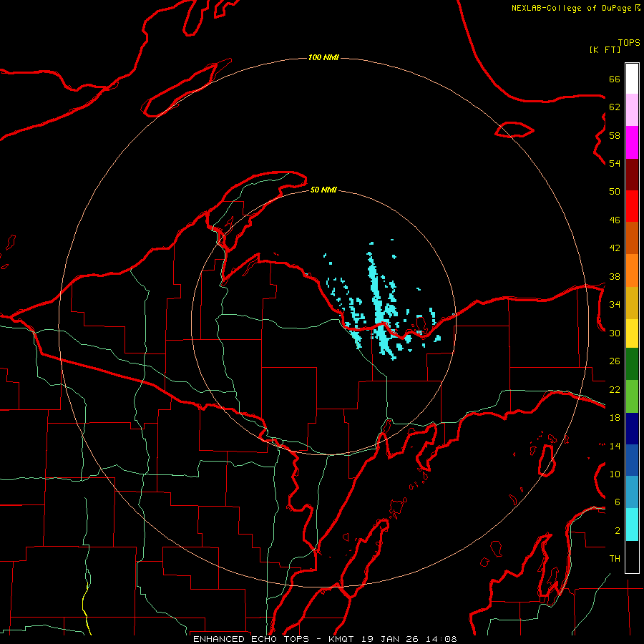Click the '62' legend value label

coord(615,107)
